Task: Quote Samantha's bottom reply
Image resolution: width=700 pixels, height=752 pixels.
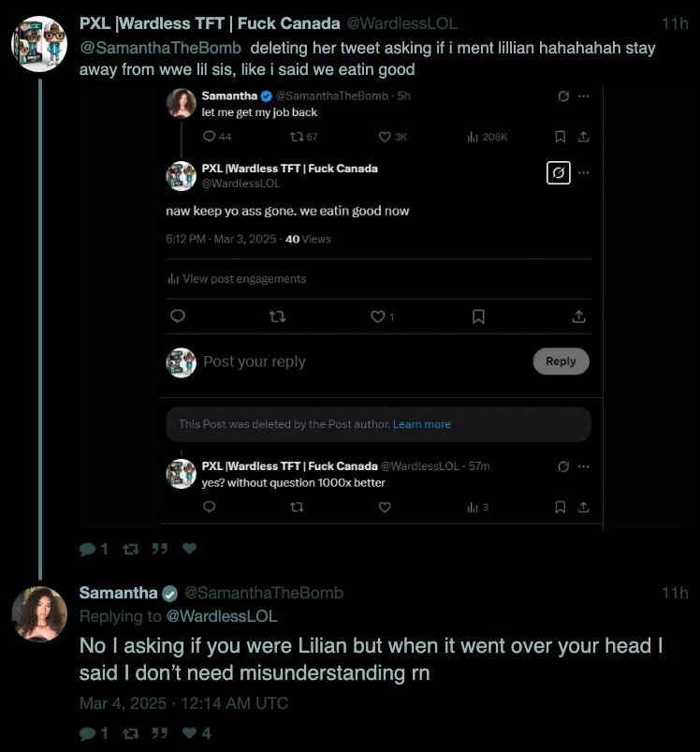Action: [160, 733]
